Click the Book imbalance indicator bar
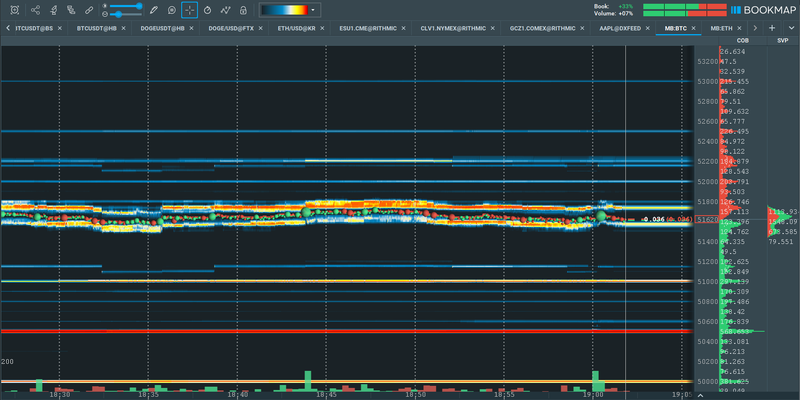 [x=684, y=7]
